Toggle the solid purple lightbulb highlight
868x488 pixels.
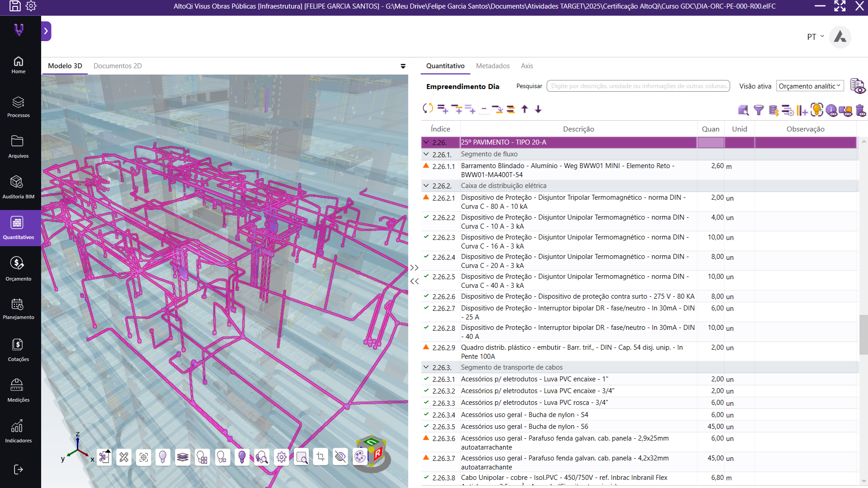[242, 457]
